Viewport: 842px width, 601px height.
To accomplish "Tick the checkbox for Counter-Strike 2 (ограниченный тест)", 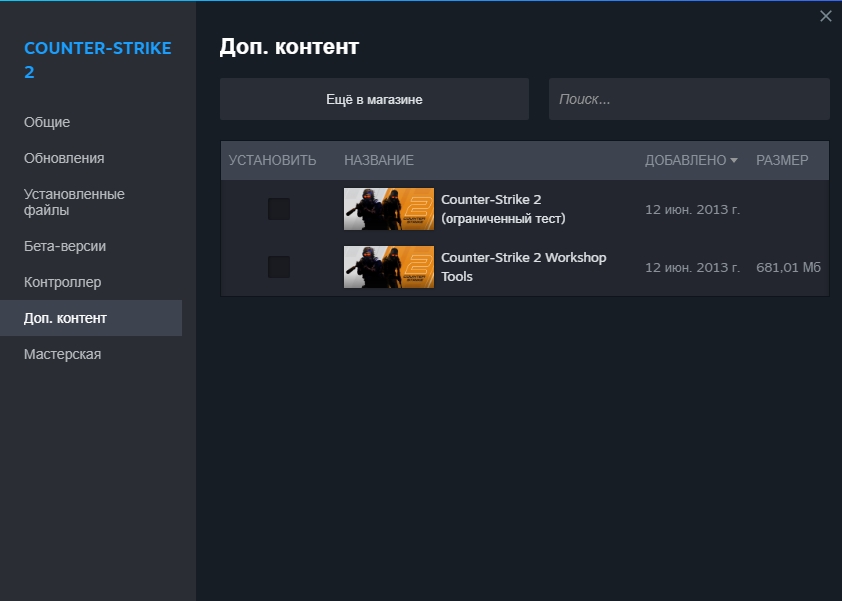I will (279, 209).
